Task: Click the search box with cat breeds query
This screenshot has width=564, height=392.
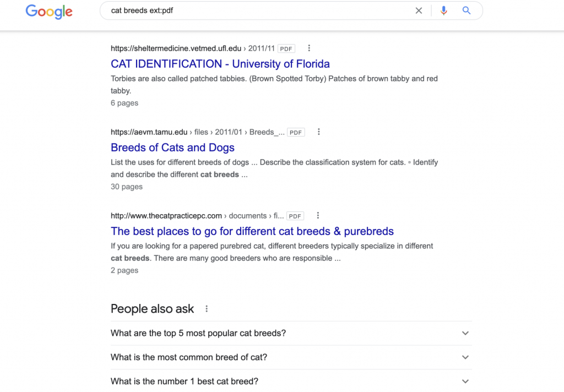Action: point(259,11)
